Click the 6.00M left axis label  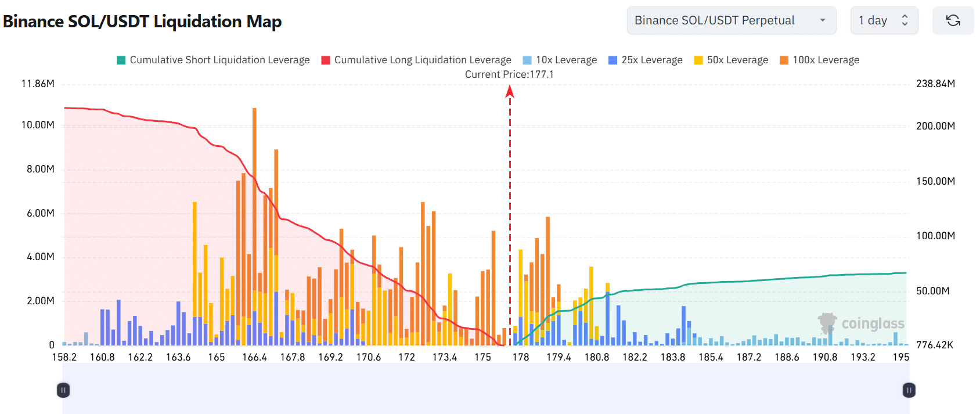coord(41,213)
